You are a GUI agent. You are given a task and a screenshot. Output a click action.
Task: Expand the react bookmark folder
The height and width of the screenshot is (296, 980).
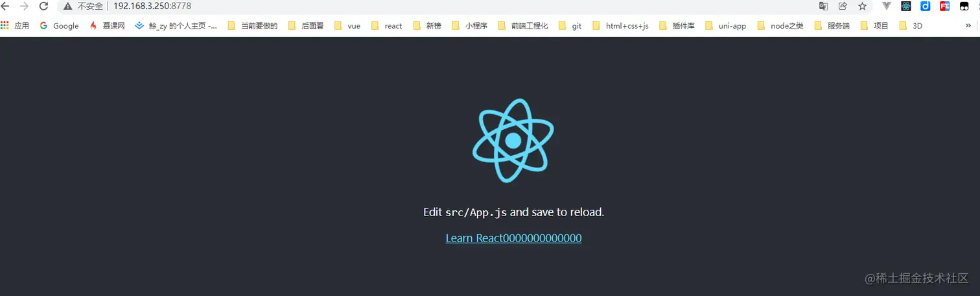point(387,26)
